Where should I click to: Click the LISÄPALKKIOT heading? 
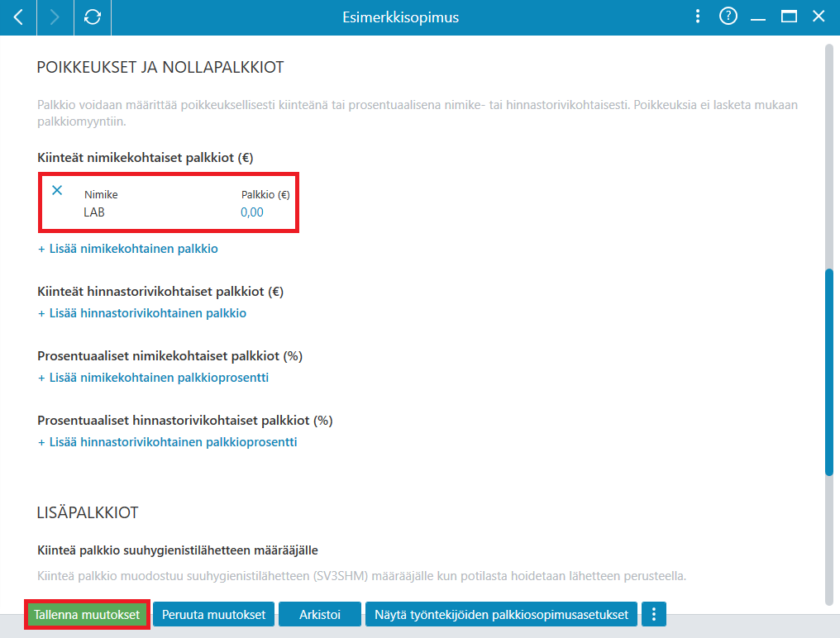tap(88, 512)
